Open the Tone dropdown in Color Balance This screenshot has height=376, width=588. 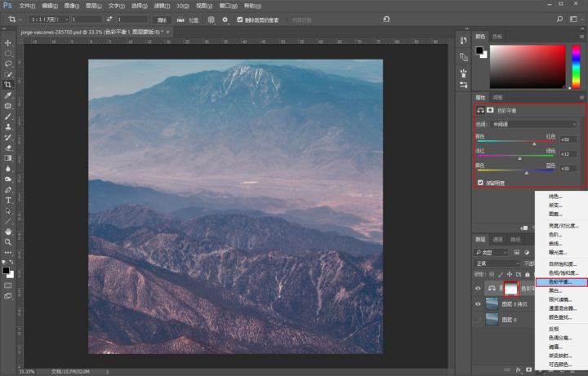click(535, 124)
